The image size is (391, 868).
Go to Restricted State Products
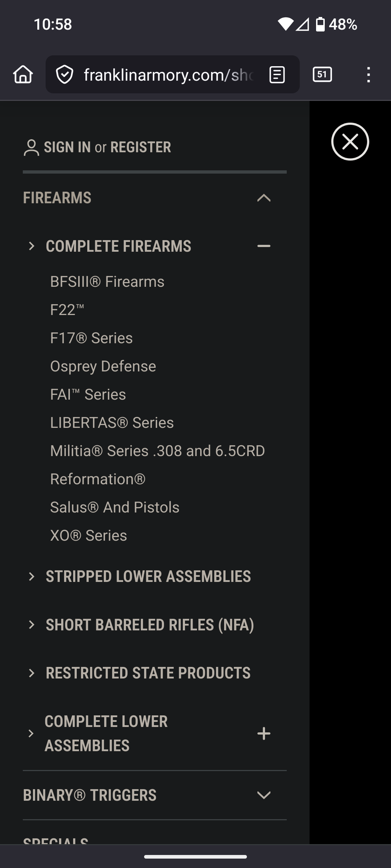148,673
